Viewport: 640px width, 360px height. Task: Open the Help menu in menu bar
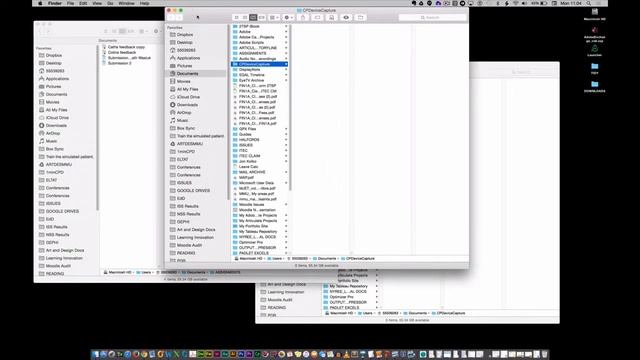(x=144, y=3)
